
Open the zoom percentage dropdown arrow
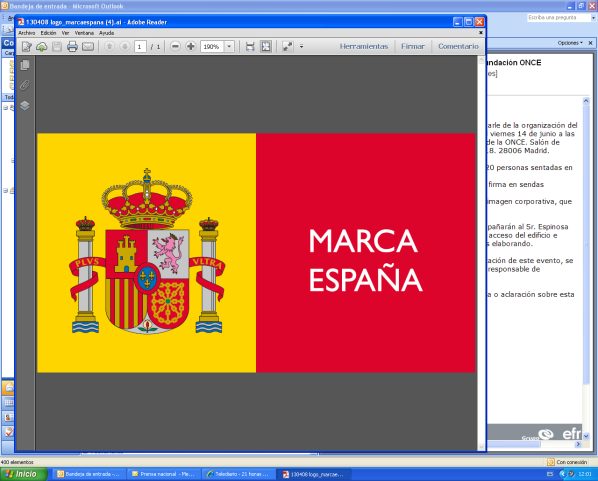[x=229, y=47]
